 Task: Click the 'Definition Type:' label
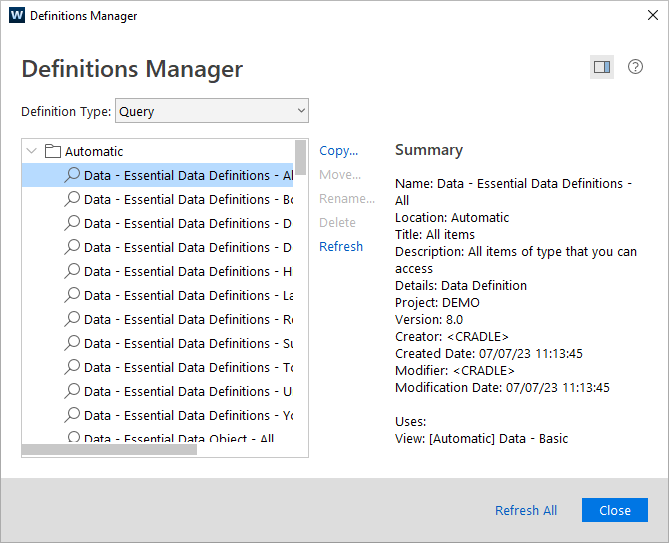66,111
